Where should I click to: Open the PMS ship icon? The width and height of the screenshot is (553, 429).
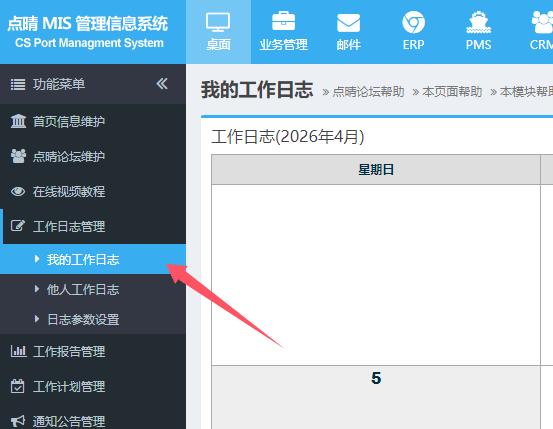(x=478, y=22)
